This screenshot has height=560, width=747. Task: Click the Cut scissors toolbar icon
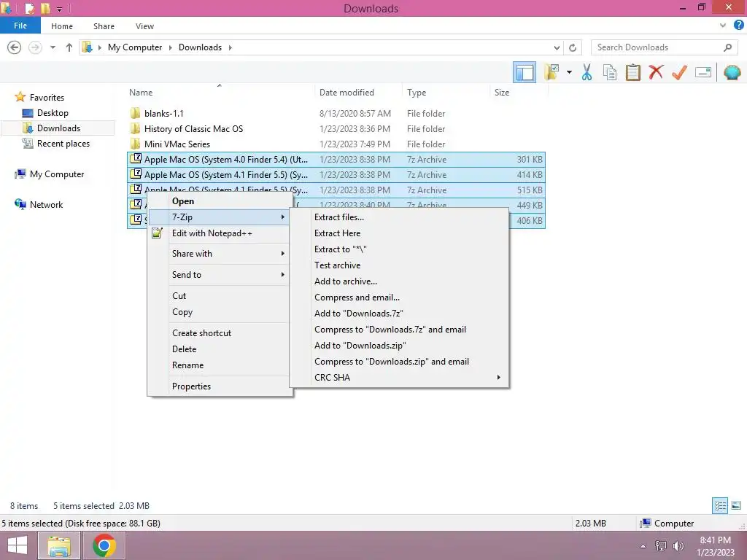point(587,72)
